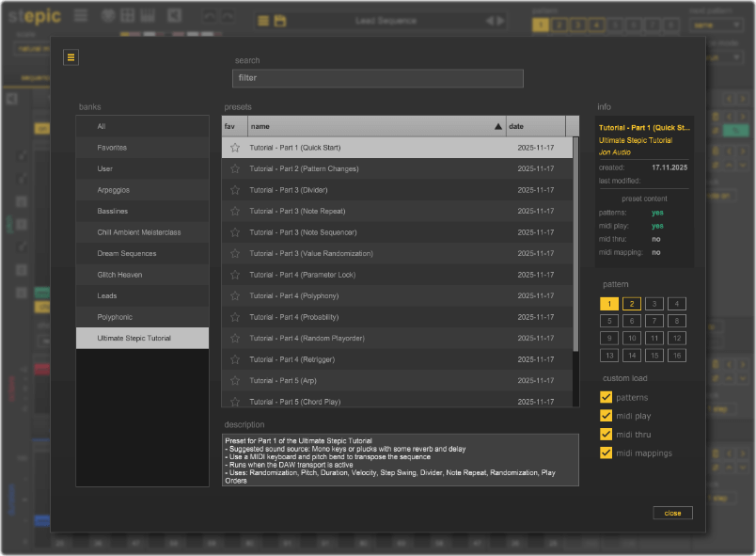Favorite the Tutorial - Part 1 (Quick Start) preset
The height and width of the screenshot is (556, 756).
[x=234, y=148]
